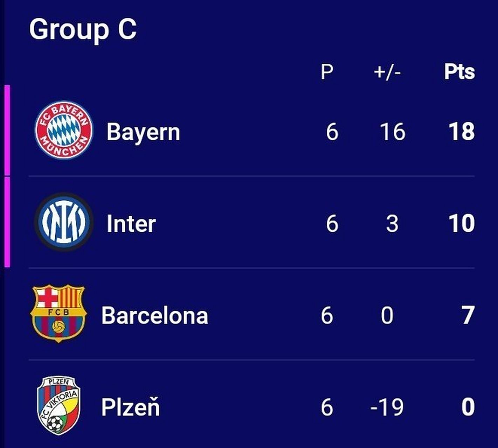Viewport: 498px width, 448px height.
Task: Click the Viktoria Plzeň club badge
Action: coord(58,405)
